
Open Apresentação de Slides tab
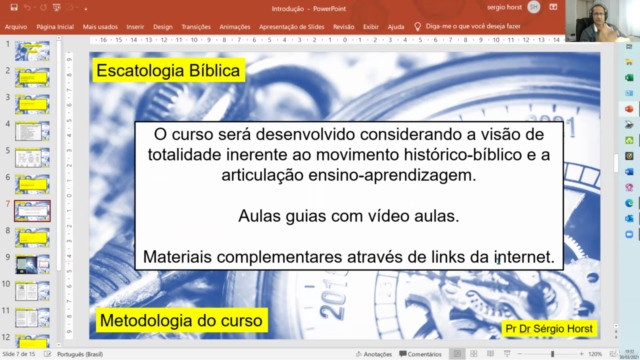(x=291, y=27)
